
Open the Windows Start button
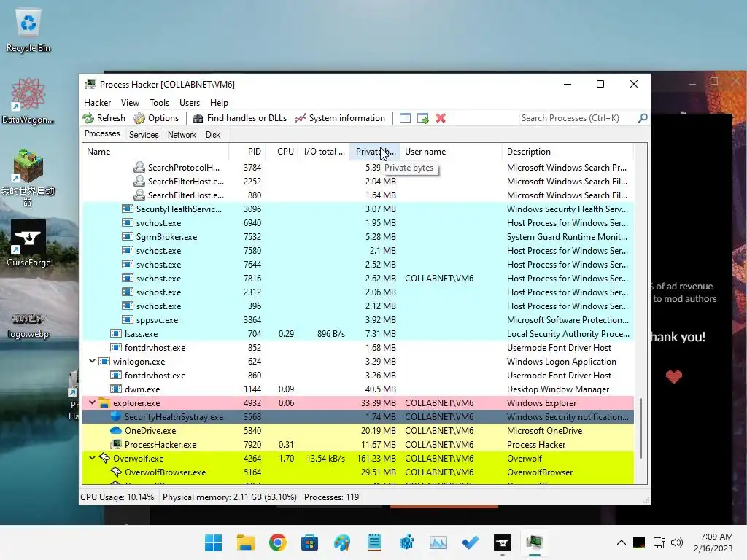click(214, 542)
